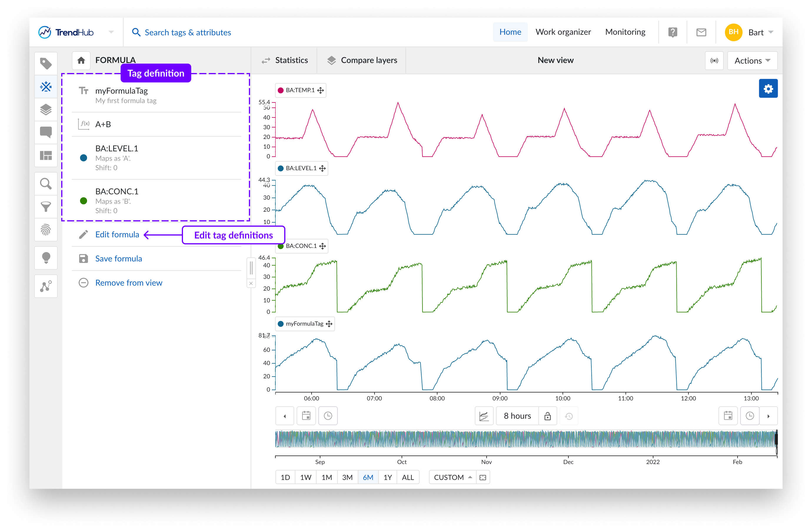Expand the Actions dropdown
Viewport: 812px width, 530px height.
coord(752,61)
